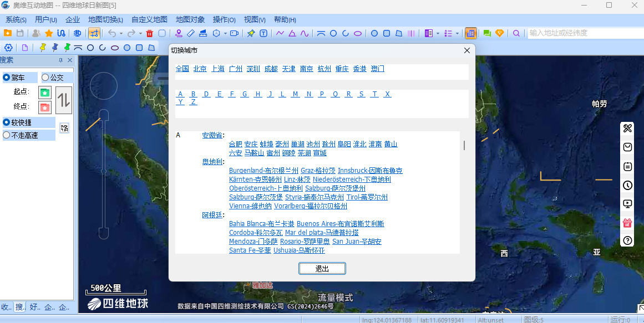Click the yellow pushpin toolbar icon
Viewport: 644px width, 323px height.
pos(252,33)
